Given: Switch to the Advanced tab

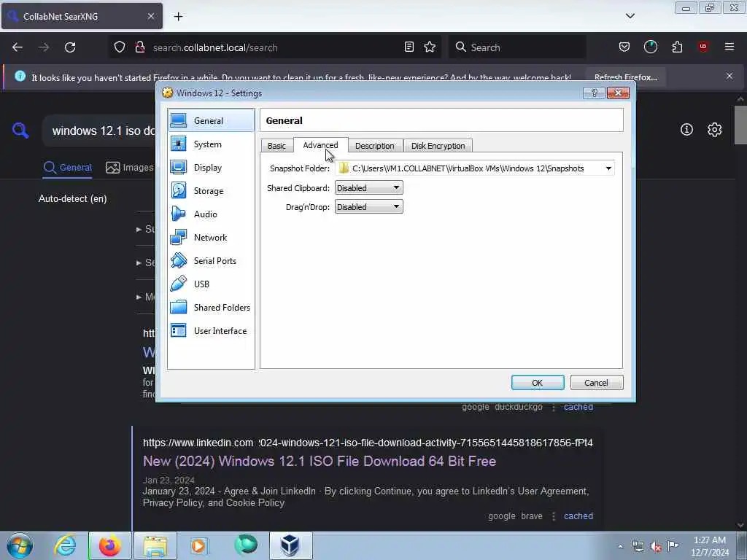Looking at the screenshot, I should 321,145.
